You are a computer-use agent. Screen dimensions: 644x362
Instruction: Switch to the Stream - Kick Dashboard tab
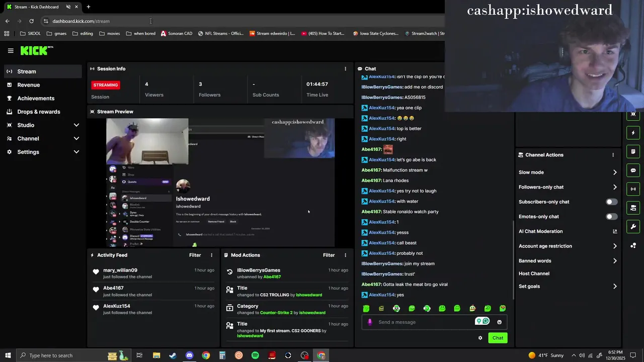42,7
